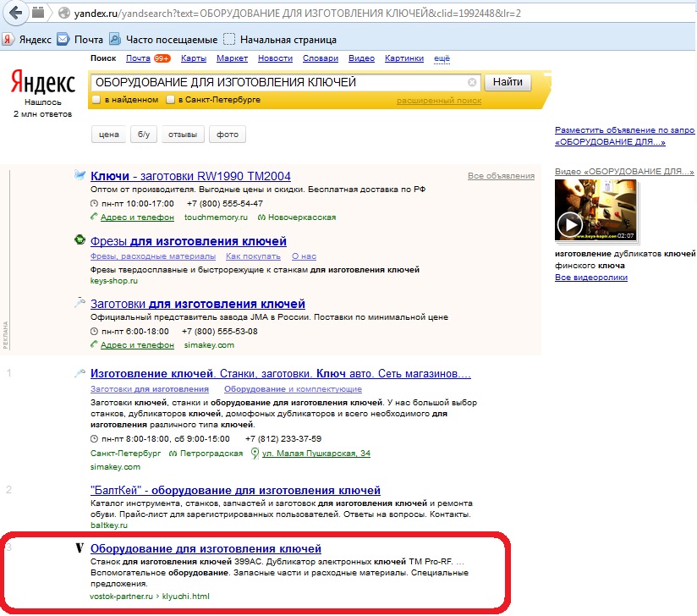The width and height of the screenshot is (697, 616).
Task: Click the 'б/у' refinement button
Action: tap(144, 135)
